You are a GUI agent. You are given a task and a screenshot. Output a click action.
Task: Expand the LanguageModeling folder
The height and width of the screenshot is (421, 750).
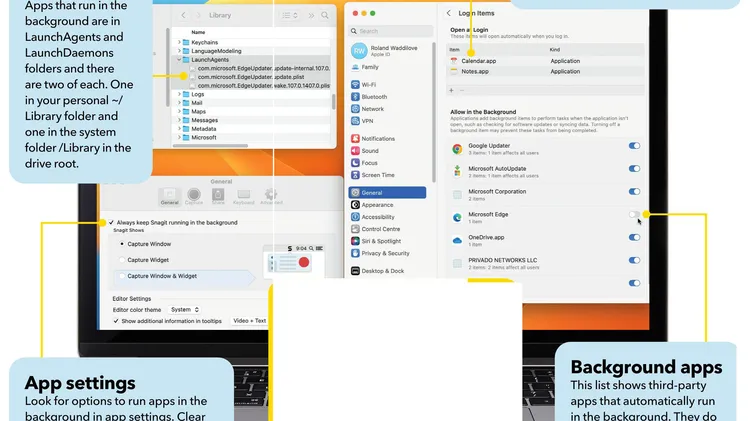[179, 51]
